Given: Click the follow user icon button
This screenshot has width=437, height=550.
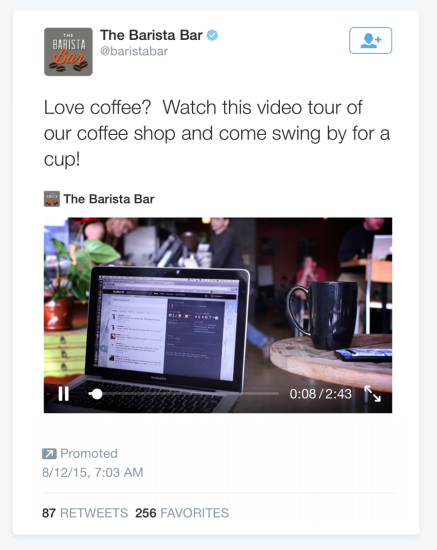Looking at the screenshot, I should pos(370,40).
